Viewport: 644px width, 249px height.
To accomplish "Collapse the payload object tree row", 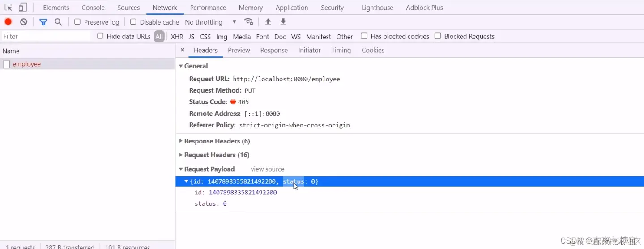I will click(187, 181).
